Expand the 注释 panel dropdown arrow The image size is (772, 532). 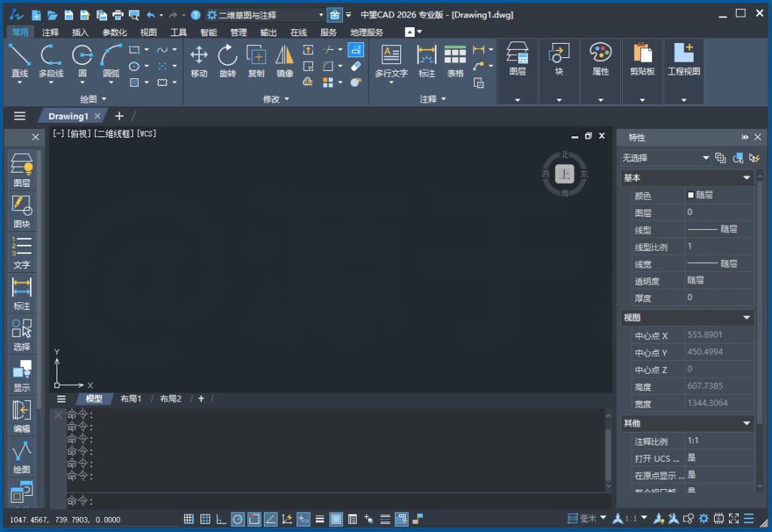point(443,99)
